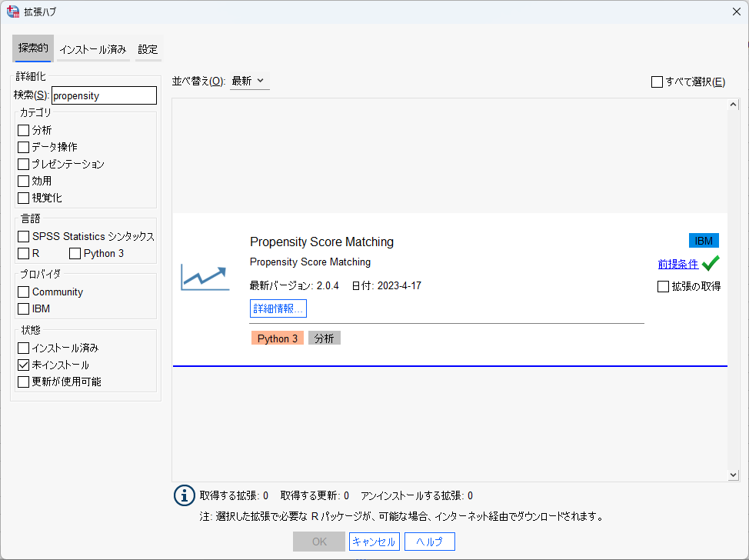Click the green prerequisites checkmark icon

711,263
